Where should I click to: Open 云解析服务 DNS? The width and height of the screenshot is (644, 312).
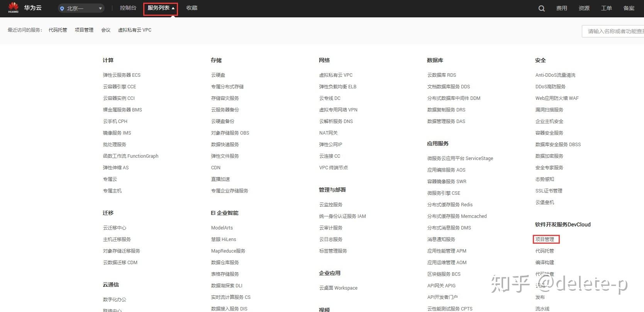336,121
